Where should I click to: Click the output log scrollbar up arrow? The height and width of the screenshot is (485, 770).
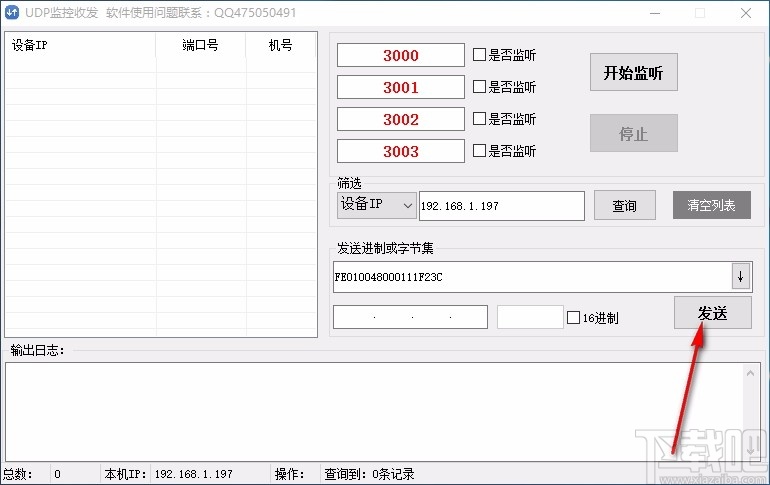click(750, 374)
